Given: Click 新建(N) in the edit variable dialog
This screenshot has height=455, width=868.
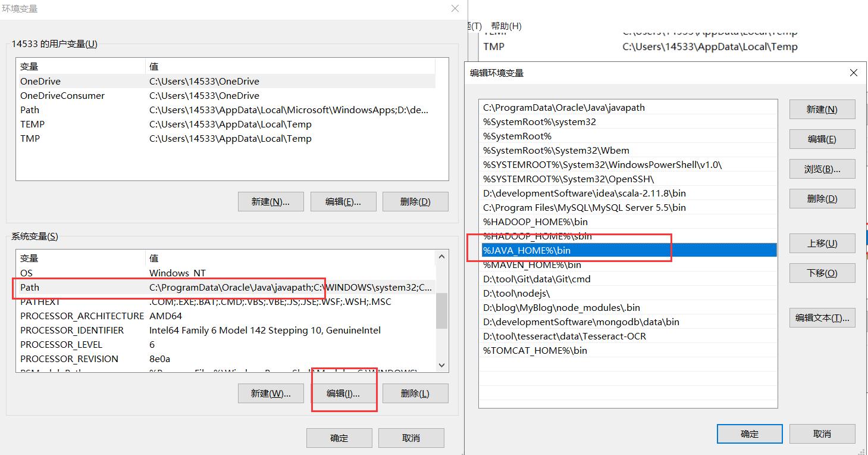Looking at the screenshot, I should click(x=822, y=110).
